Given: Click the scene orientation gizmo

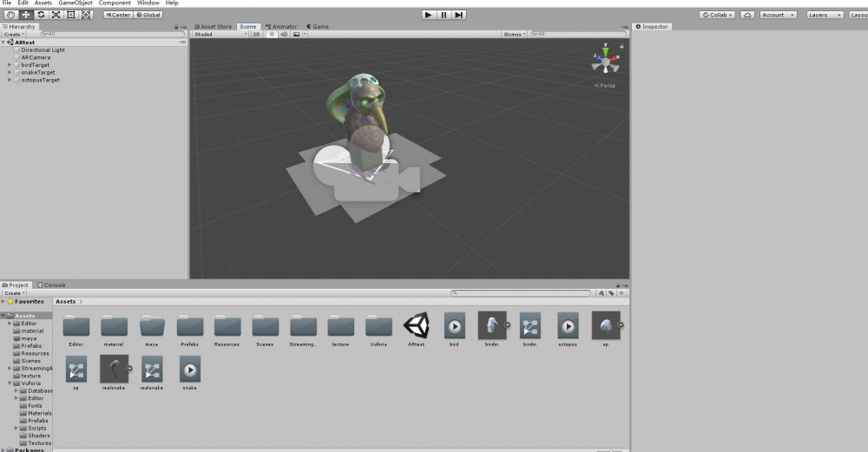Looking at the screenshot, I should click(x=605, y=60).
